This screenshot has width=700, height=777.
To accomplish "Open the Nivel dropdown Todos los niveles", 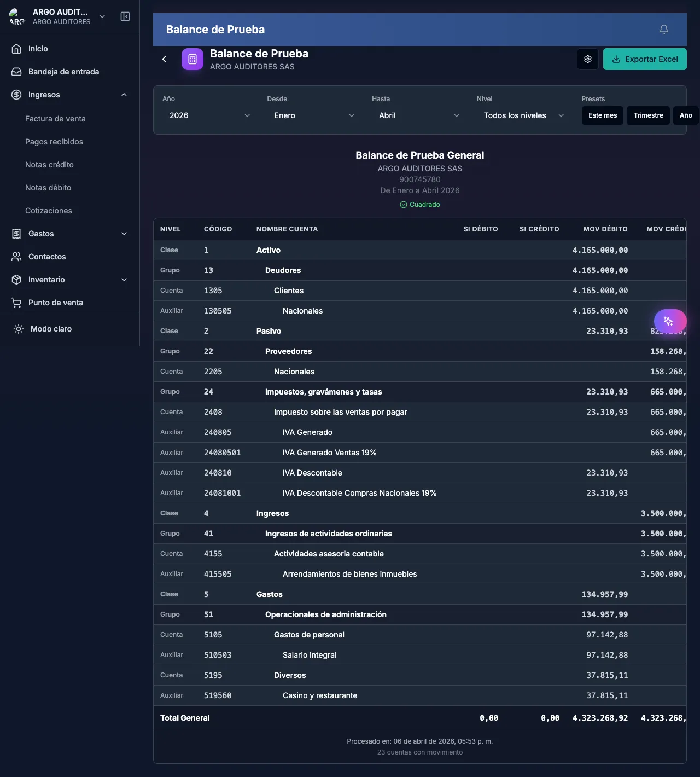I will (x=523, y=115).
